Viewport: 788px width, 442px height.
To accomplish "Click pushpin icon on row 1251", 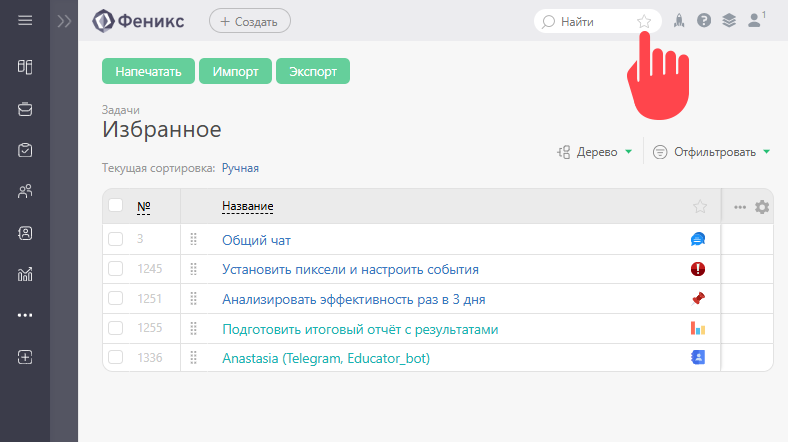I will (x=698, y=299).
